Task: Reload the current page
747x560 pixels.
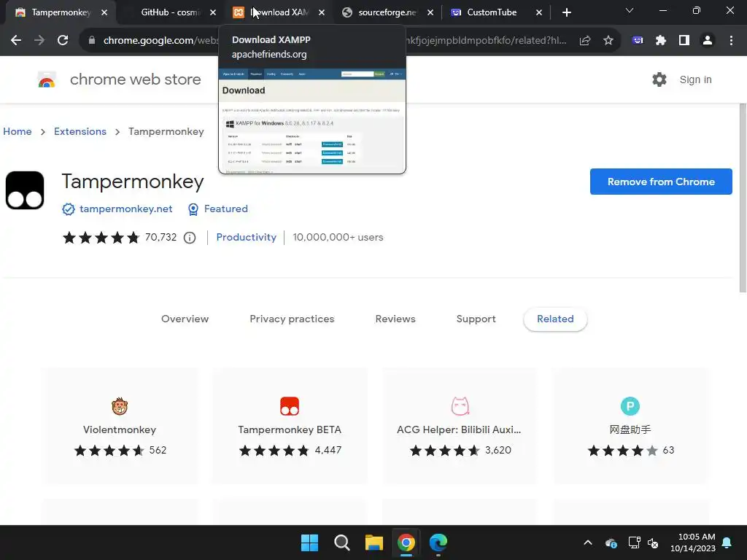Action: [63, 41]
